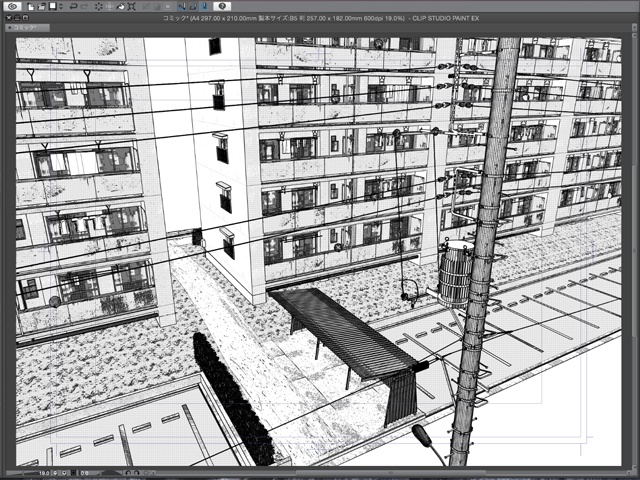Open a file with the Open icon
The width and height of the screenshot is (640, 480).
coord(42,7)
